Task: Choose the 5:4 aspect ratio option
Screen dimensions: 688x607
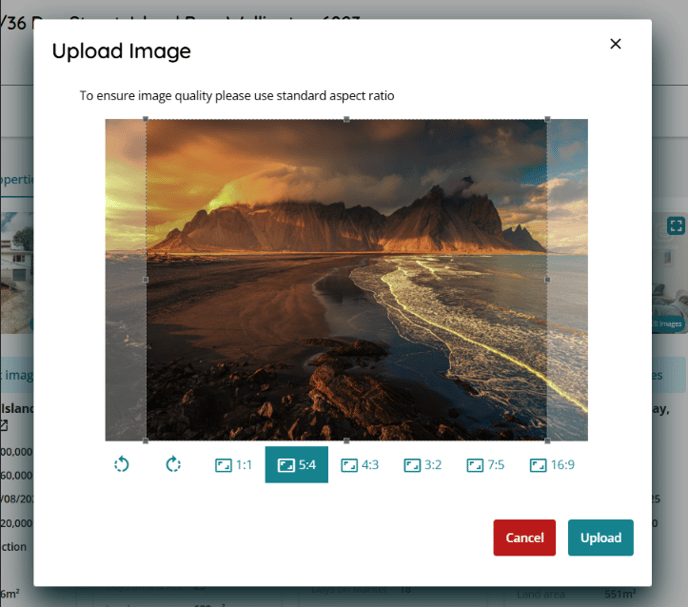Action: (296, 465)
